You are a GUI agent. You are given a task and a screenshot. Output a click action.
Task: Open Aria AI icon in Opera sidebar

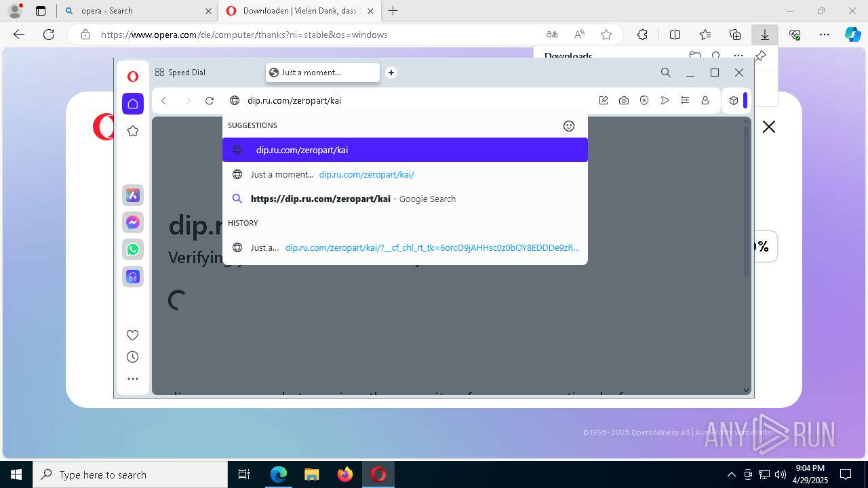[133, 195]
